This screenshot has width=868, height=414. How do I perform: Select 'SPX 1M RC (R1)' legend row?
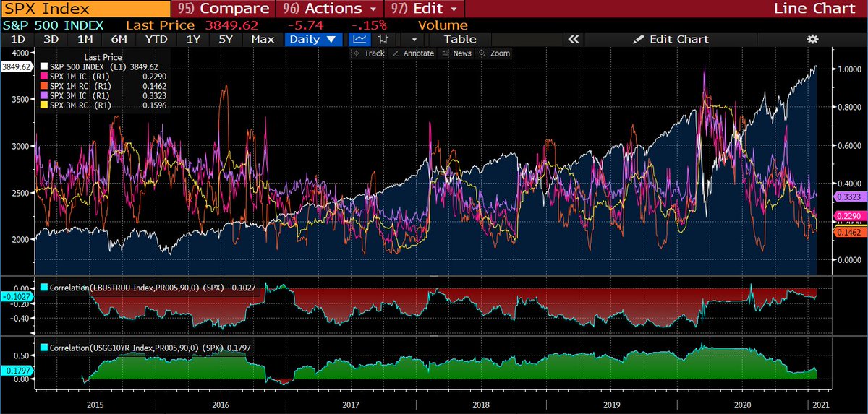coord(103,85)
